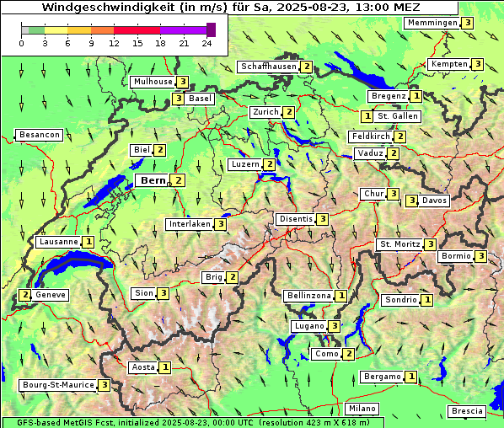
Task: Click the Bourg-St-Maurice label
Action: click(58, 385)
